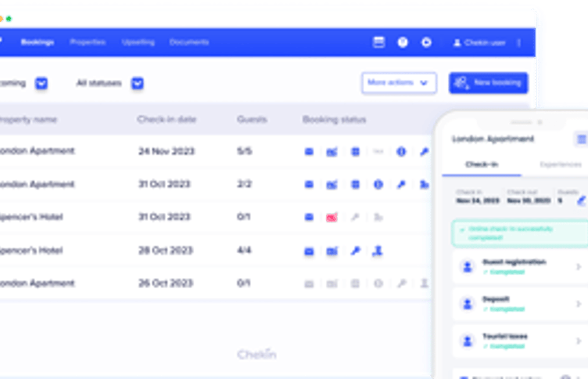The height and width of the screenshot is (379, 588).
Task: Click grey key icon in Spencer's Hotel 31 Oct row
Action: (x=355, y=217)
